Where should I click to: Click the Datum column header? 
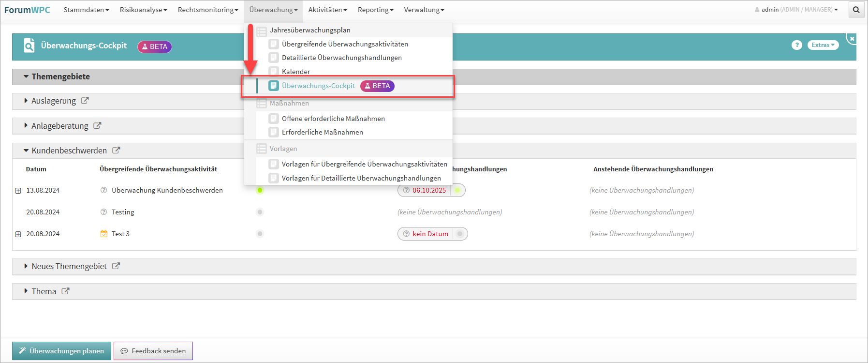click(x=36, y=169)
